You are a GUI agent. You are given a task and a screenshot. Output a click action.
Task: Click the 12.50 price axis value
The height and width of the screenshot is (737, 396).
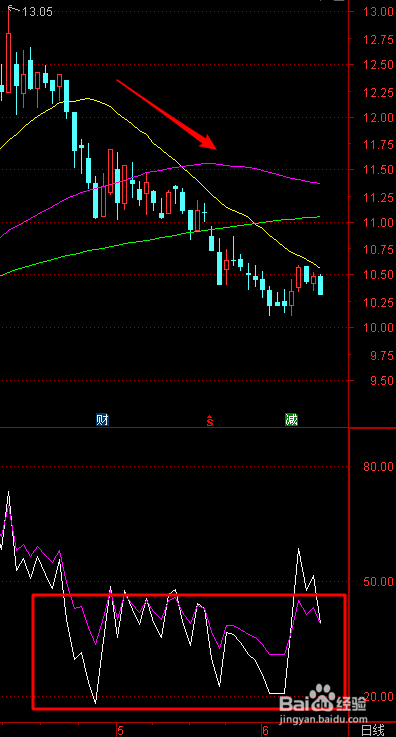point(378,64)
